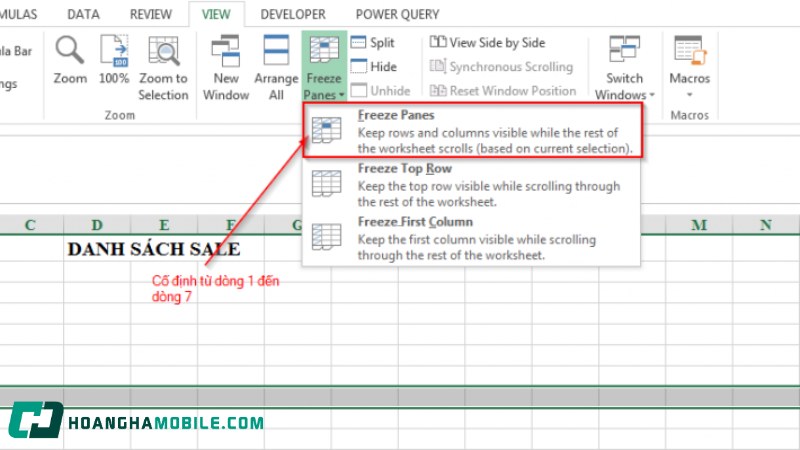This screenshot has height=450, width=800.
Task: Click the cell containing DANH SÁCH SALE
Action: 154,249
